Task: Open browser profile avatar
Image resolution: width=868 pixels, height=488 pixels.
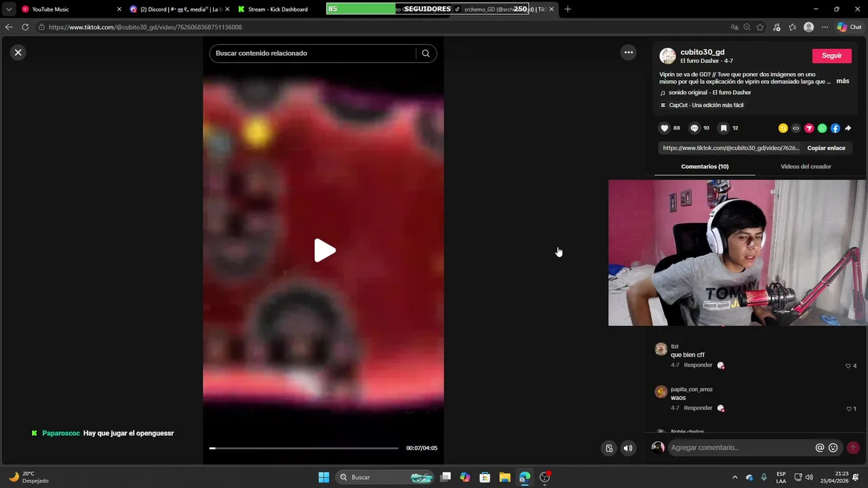Action: point(808,27)
